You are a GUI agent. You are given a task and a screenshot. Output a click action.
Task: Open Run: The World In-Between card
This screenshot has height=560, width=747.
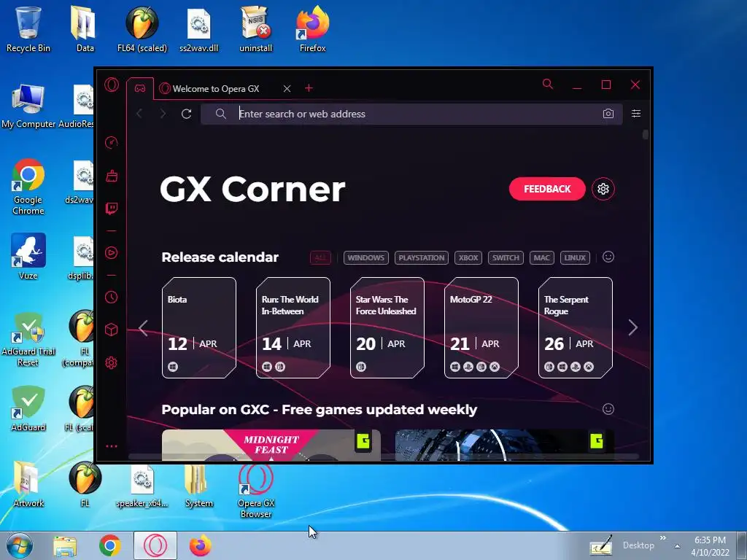point(293,327)
